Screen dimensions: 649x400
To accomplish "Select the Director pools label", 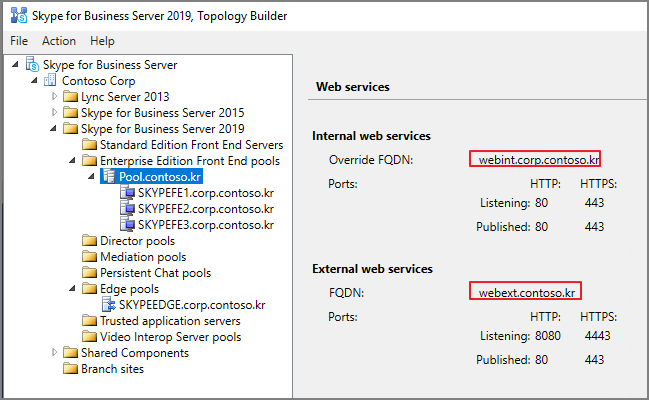I will (137, 241).
